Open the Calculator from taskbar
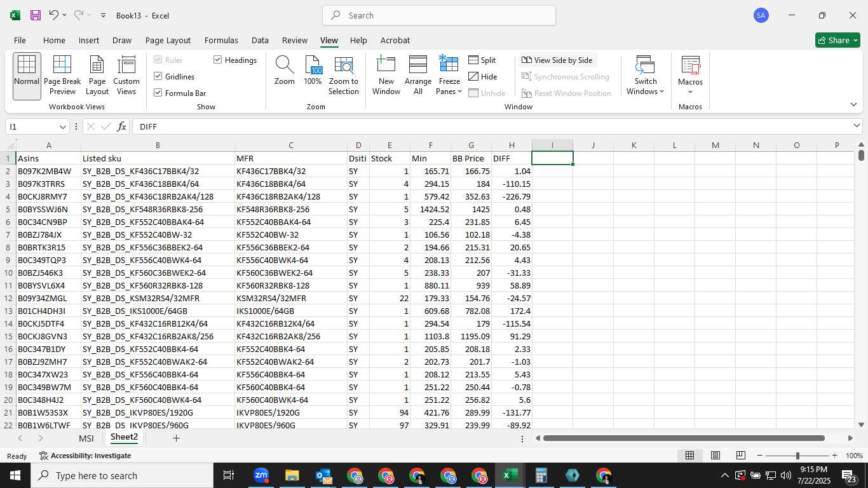The width and height of the screenshot is (868, 488). coord(541,475)
